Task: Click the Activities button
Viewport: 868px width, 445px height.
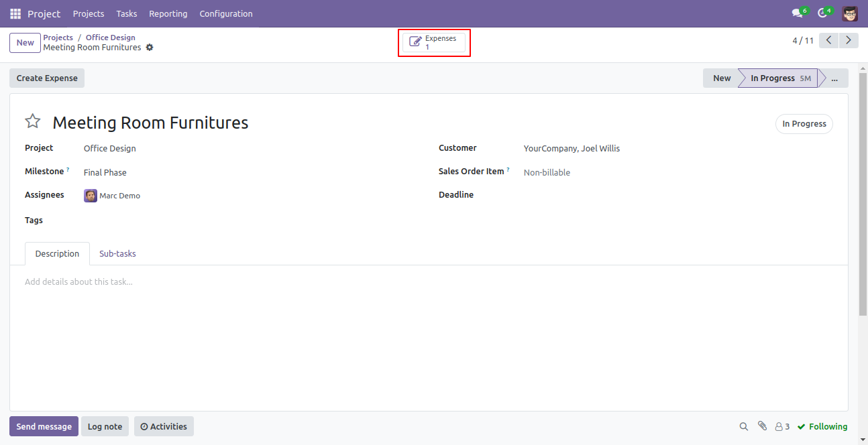Action: (164, 426)
